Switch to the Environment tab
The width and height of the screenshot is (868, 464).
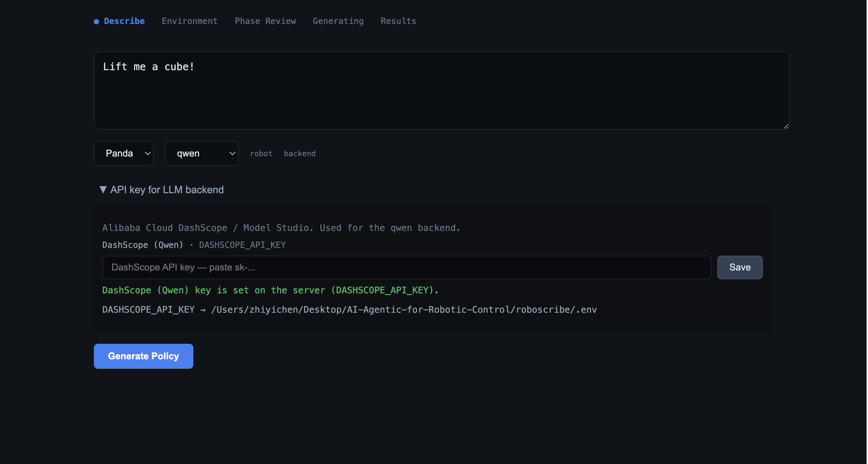click(x=189, y=21)
